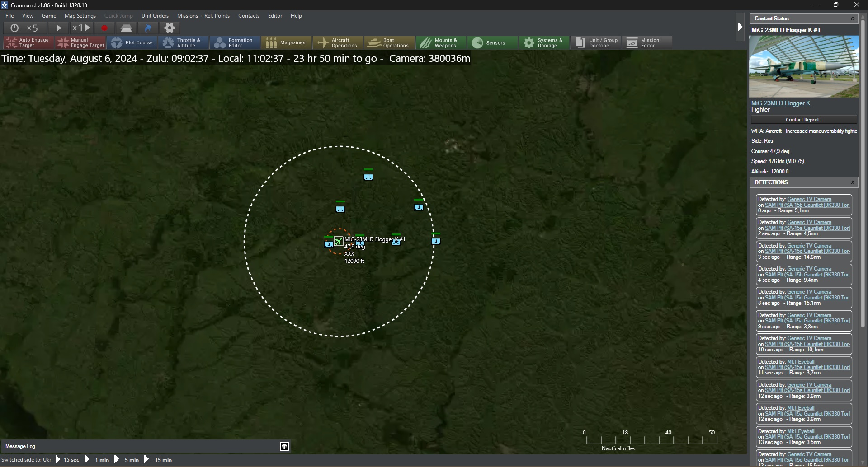The image size is (868, 467).
Task: Open the File menu
Action: click(9, 16)
